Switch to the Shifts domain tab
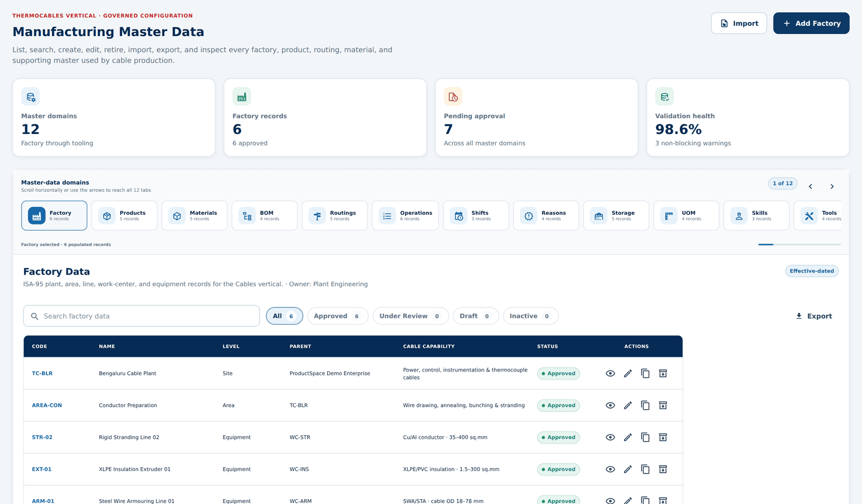Viewport: 862px width, 504px height. 476,215
